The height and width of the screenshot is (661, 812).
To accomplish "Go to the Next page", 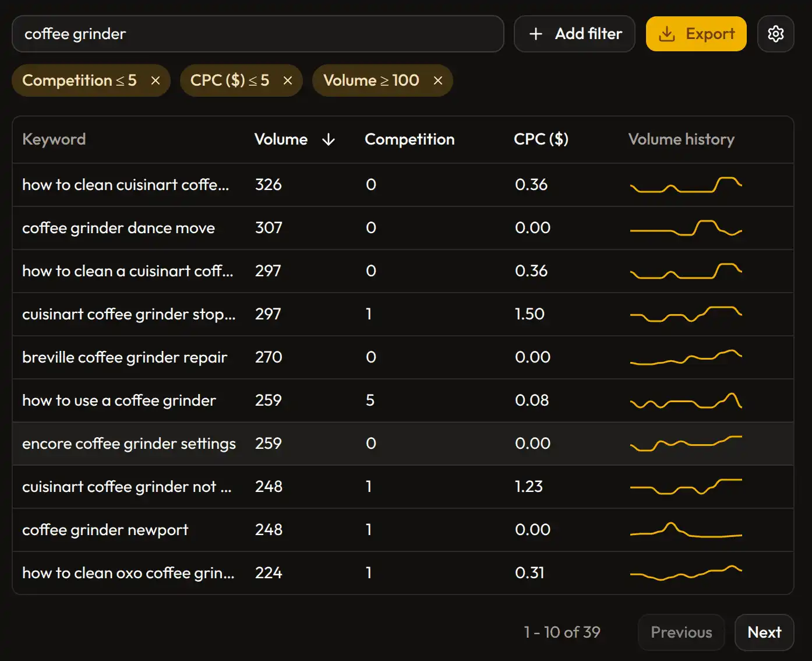I will pyautogui.click(x=764, y=632).
